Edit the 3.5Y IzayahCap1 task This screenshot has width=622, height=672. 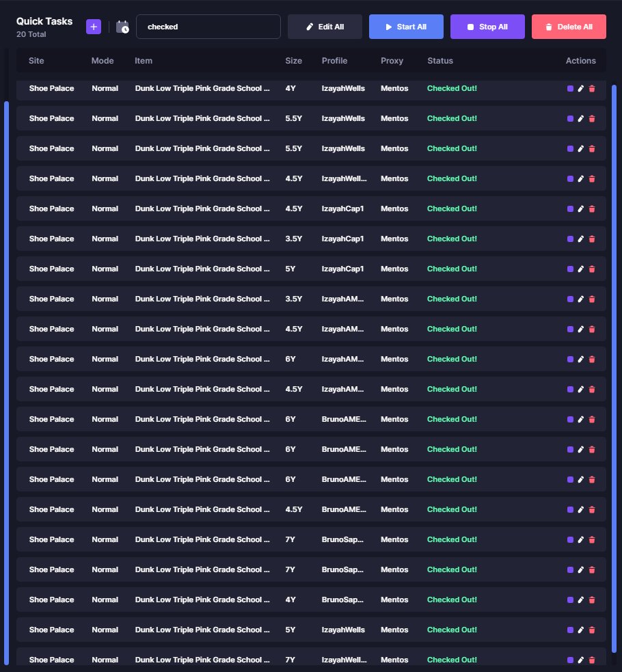coord(581,239)
